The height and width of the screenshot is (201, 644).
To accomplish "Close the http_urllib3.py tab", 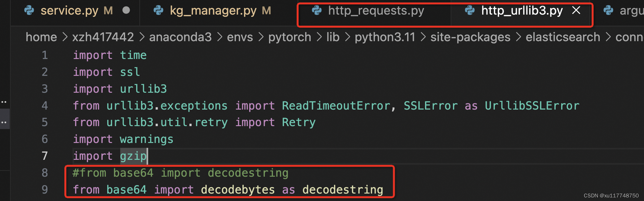I will 576,10.
